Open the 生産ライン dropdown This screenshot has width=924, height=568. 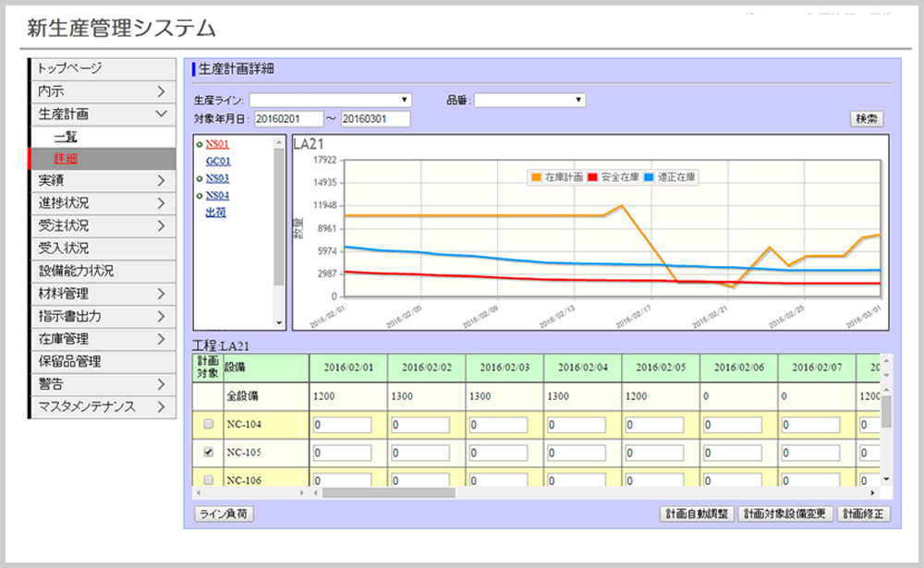point(403,99)
